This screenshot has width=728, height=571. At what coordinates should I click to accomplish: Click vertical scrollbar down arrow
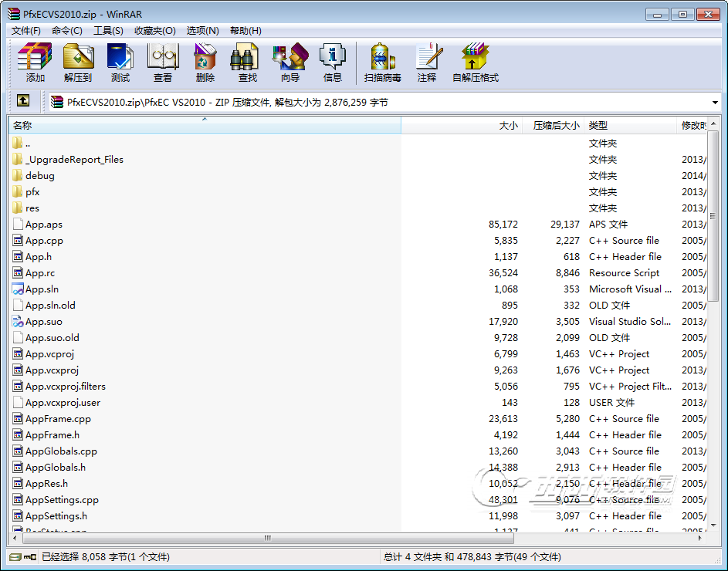click(713, 525)
